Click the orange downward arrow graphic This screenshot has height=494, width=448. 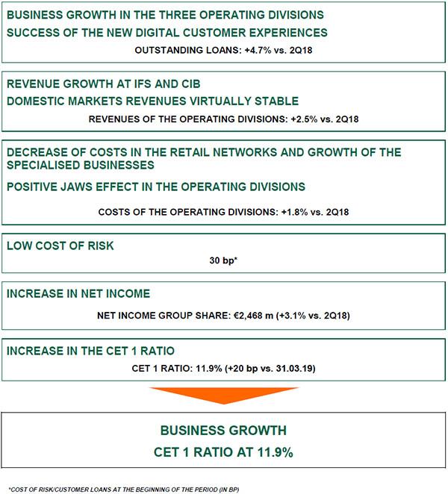tap(224, 395)
